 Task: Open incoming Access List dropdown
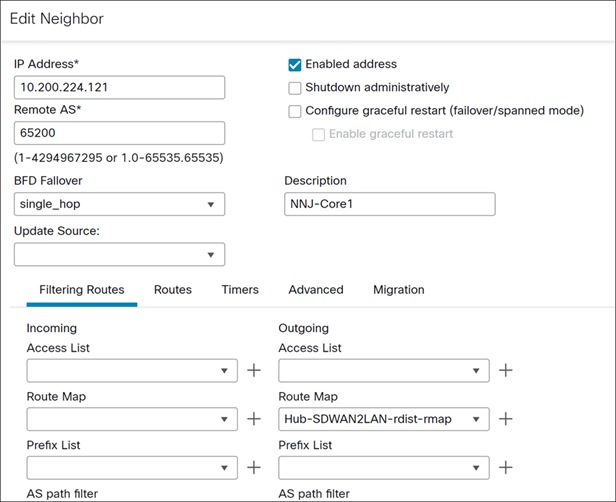132,371
